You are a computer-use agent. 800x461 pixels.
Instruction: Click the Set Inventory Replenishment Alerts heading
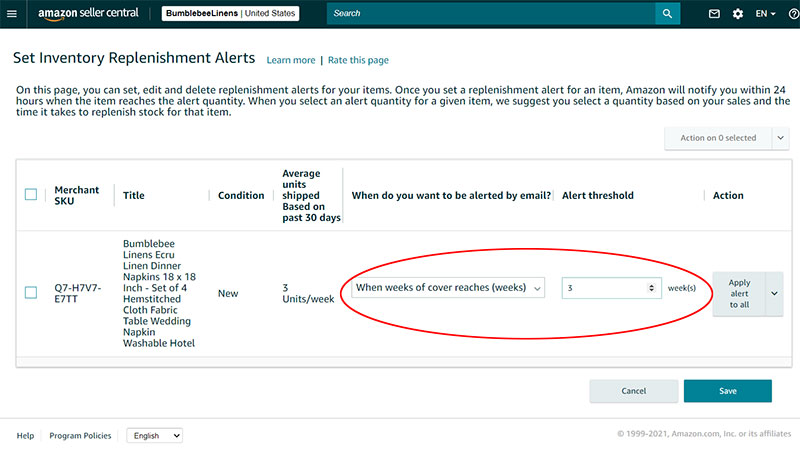tap(134, 58)
